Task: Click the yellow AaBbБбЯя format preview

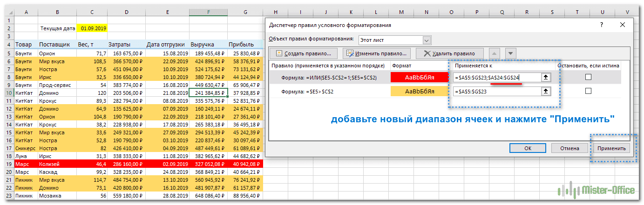Action: coord(420,92)
